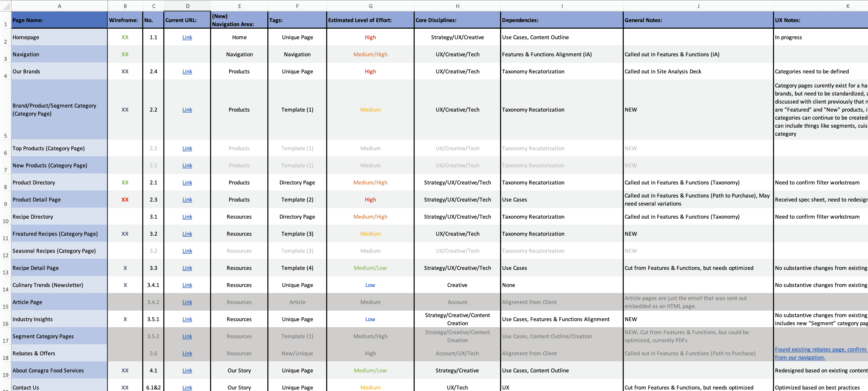Open the Link for Product Detail Page
Viewport: 868px width, 391px height.
pyautogui.click(x=187, y=200)
